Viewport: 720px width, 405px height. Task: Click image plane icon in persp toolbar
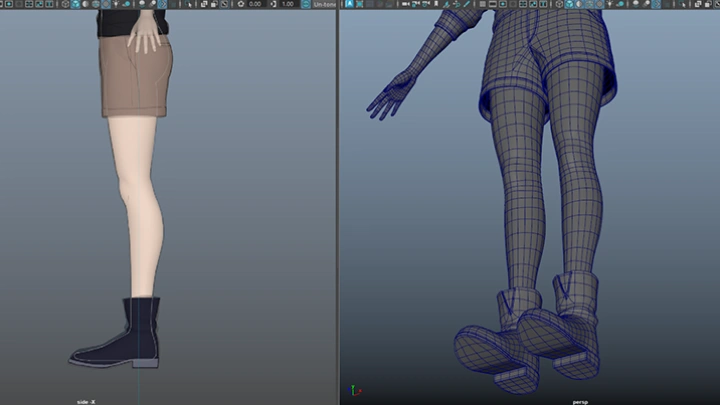point(446,4)
